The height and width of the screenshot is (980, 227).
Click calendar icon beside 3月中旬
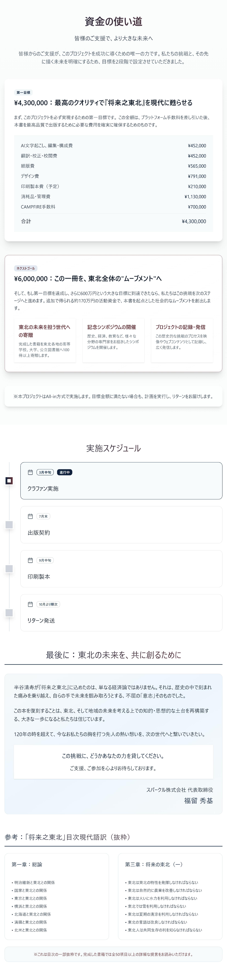click(30, 472)
